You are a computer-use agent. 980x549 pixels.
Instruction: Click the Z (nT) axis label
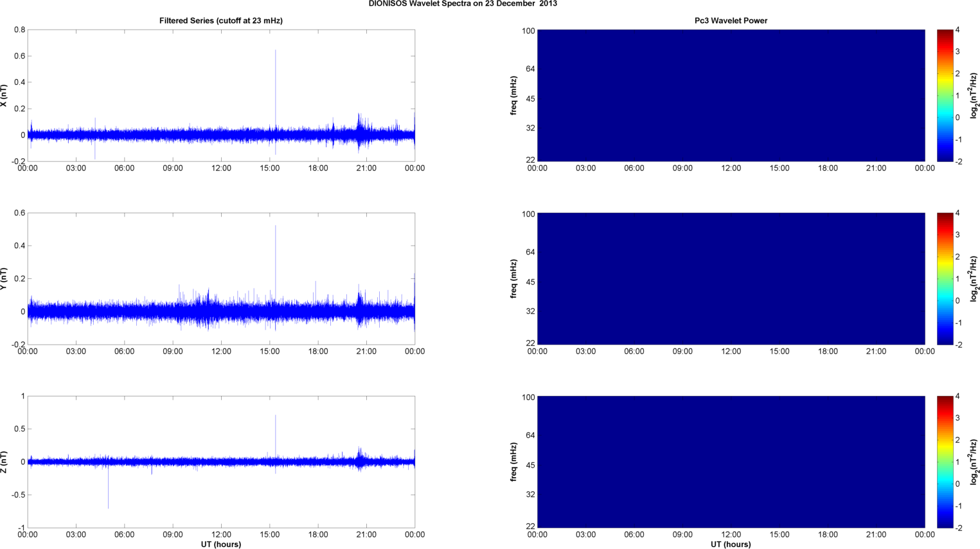(4, 462)
